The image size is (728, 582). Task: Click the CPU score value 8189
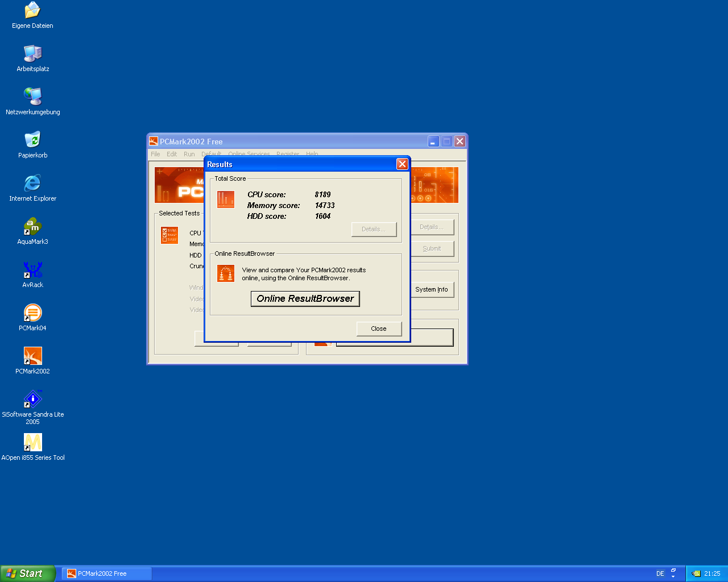322,194
